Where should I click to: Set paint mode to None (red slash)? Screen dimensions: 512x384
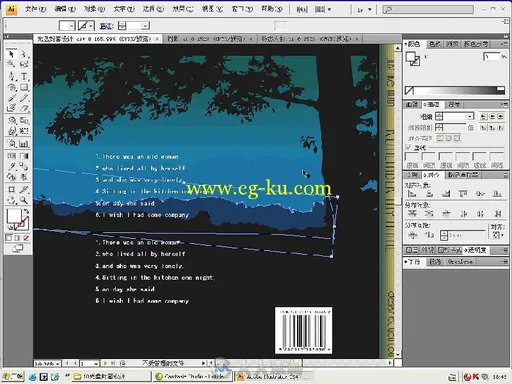26,238
